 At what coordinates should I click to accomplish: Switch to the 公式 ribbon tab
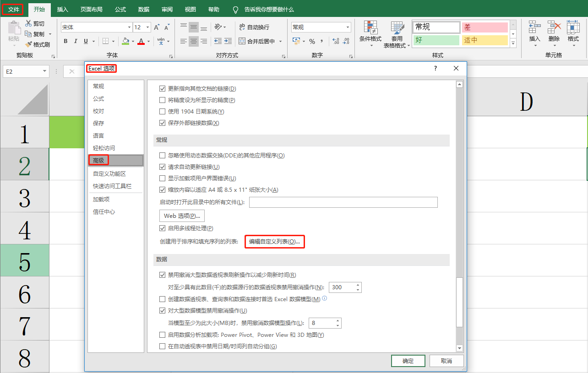pos(120,9)
